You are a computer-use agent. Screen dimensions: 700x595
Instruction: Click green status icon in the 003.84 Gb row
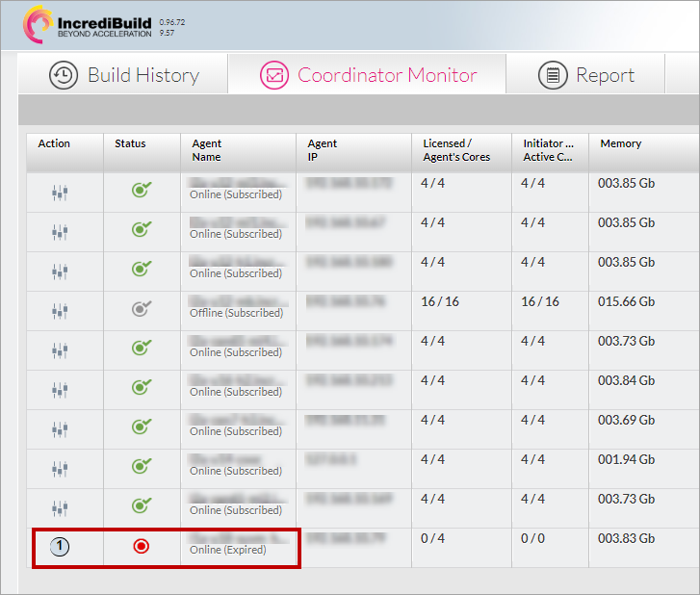(142, 387)
